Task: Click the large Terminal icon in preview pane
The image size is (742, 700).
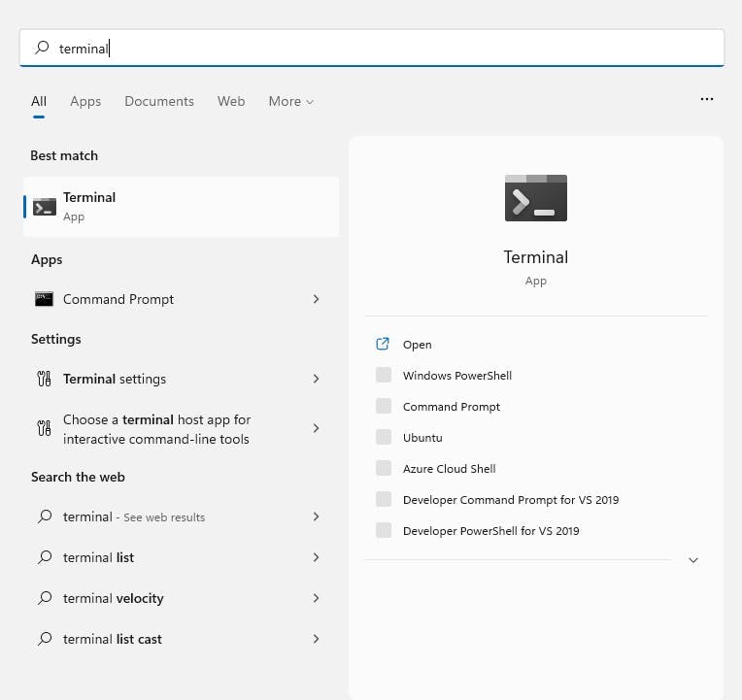Action: click(535, 198)
